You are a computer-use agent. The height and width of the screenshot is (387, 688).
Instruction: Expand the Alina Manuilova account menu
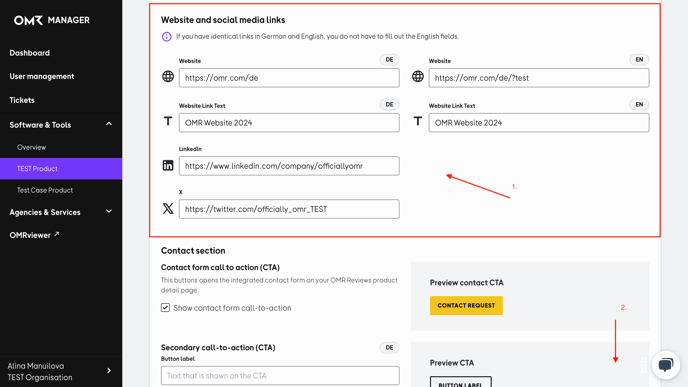tap(109, 371)
